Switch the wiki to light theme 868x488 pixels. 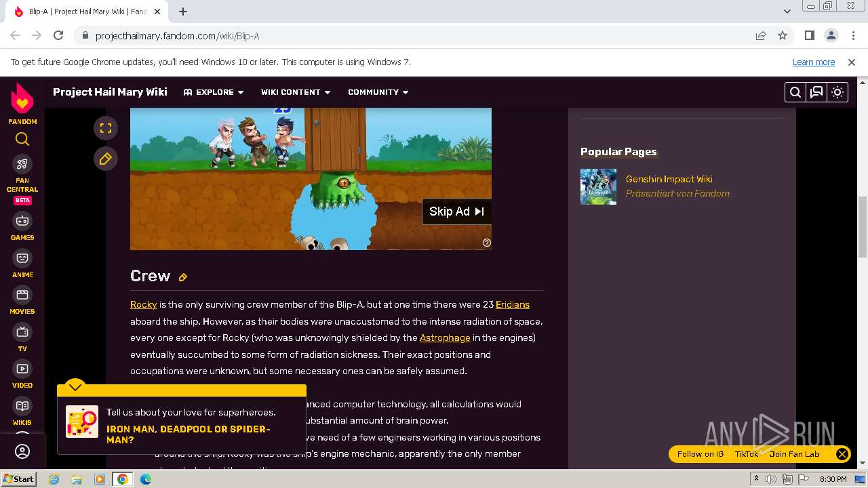tap(837, 92)
